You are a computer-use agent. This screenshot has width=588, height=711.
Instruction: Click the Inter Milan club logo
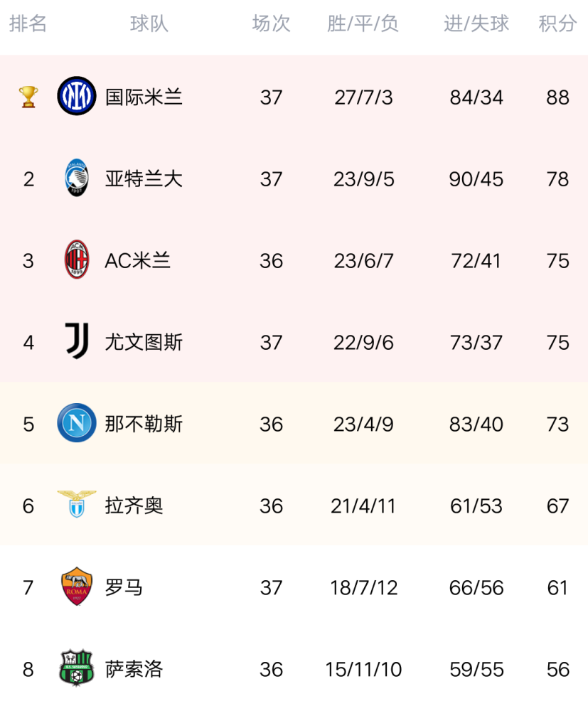pyautogui.click(x=77, y=96)
